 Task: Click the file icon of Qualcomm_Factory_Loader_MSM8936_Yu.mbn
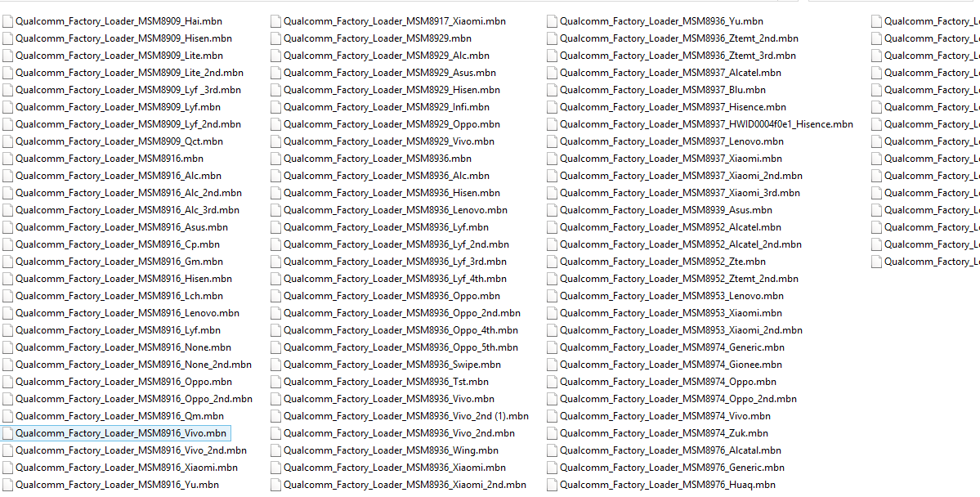pyautogui.click(x=552, y=21)
